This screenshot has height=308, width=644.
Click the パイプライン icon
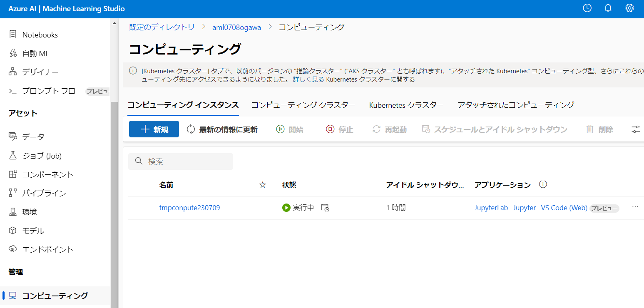(x=13, y=193)
